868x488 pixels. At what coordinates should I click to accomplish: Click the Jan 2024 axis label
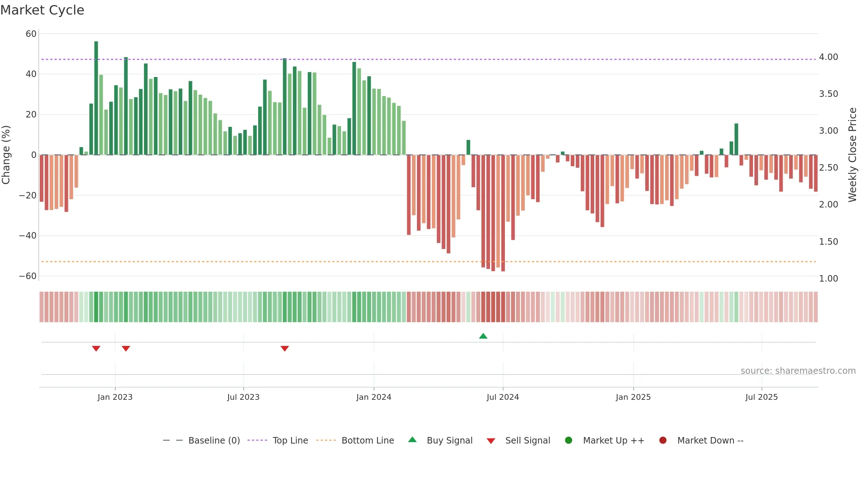pos(374,397)
